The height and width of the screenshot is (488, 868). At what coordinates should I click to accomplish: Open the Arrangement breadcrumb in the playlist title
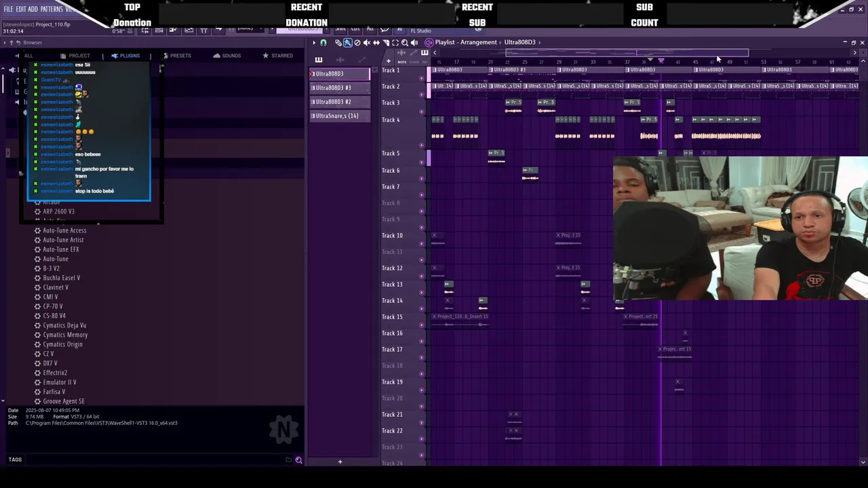click(479, 42)
